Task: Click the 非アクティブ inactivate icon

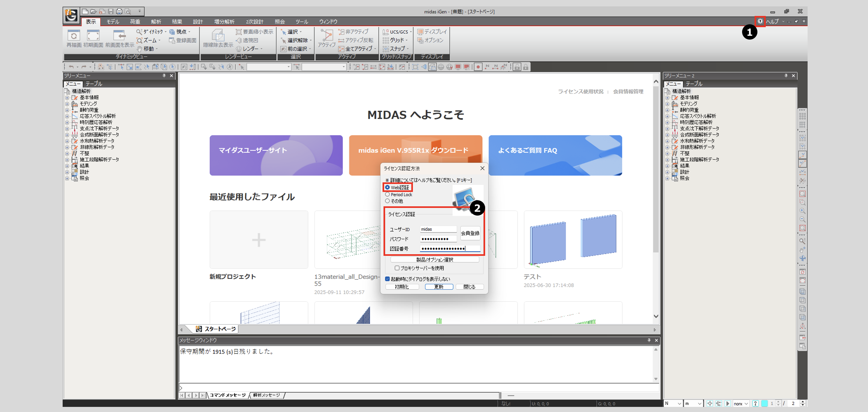Action: click(x=341, y=32)
